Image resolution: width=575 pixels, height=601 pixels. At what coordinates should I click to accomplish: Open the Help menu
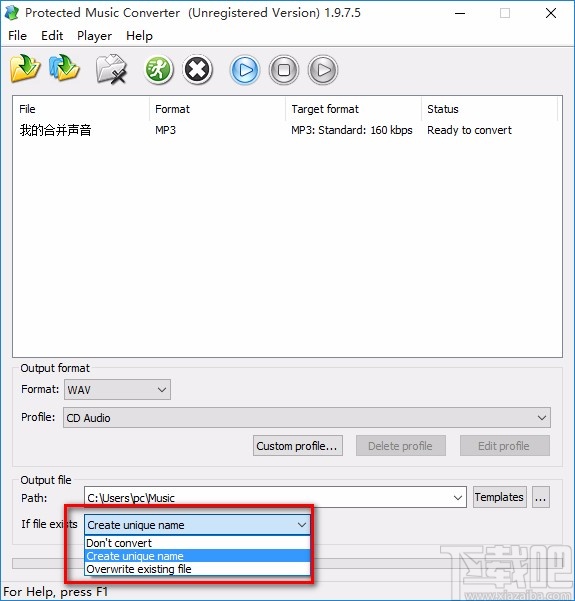click(140, 36)
